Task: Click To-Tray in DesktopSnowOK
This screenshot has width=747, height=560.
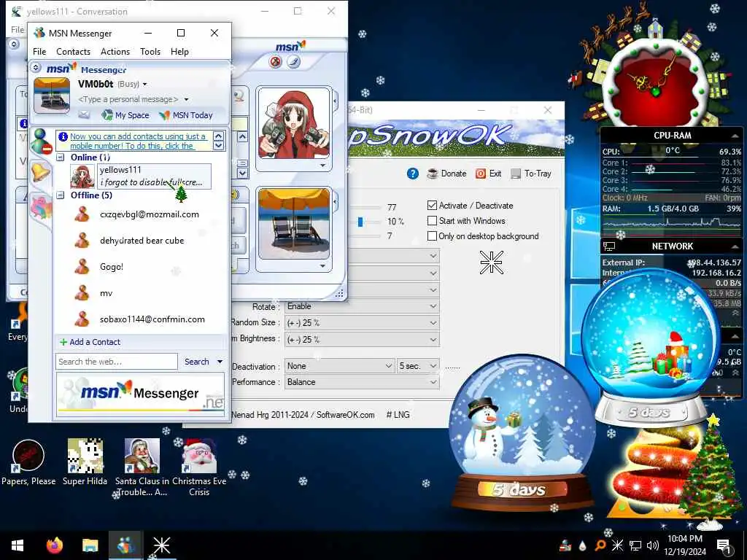Action: [531, 174]
